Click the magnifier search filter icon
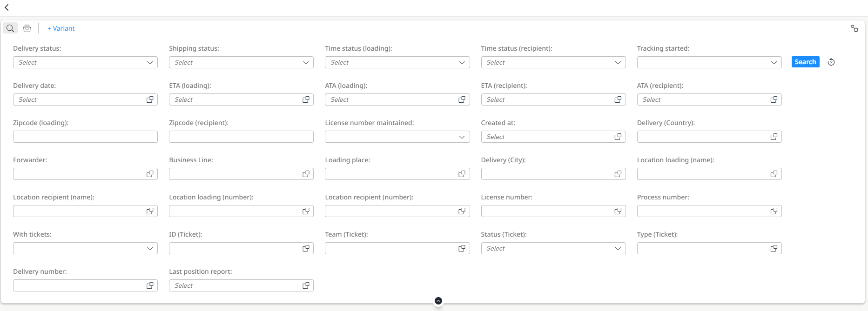 (x=10, y=28)
